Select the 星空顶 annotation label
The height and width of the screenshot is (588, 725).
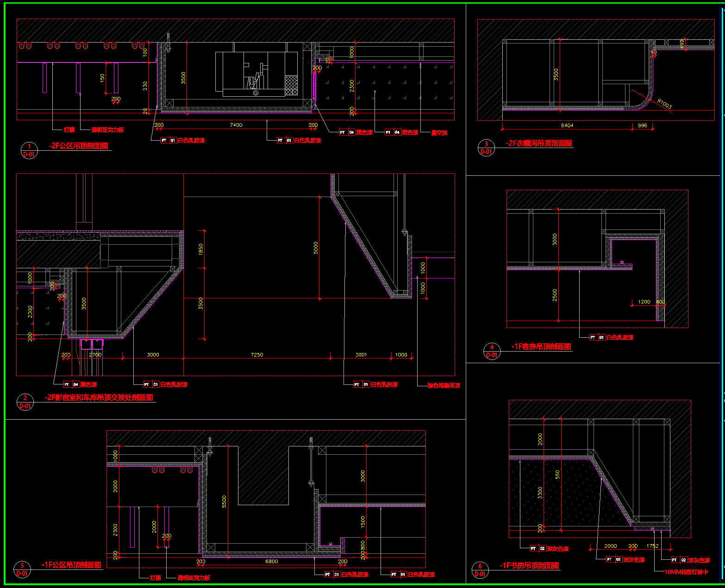click(x=439, y=133)
